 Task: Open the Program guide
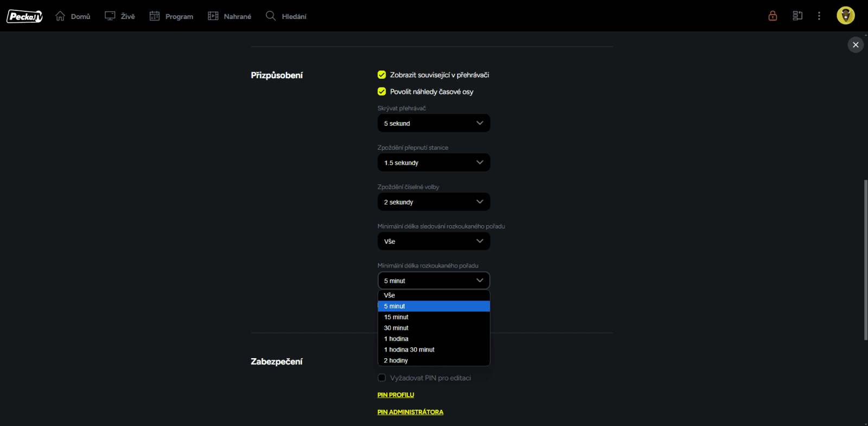coord(171,16)
